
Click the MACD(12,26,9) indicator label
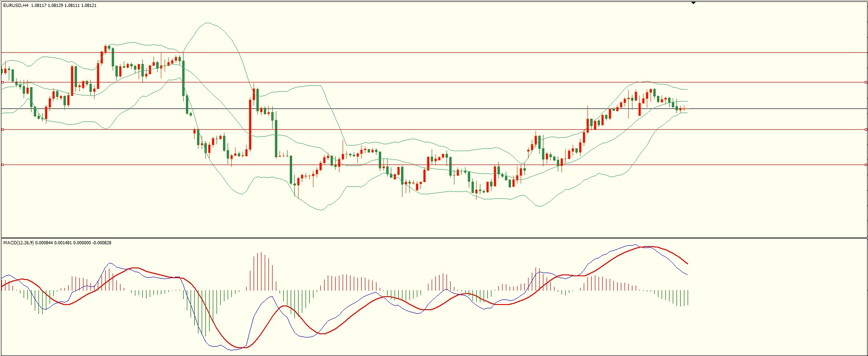pyautogui.click(x=19, y=242)
